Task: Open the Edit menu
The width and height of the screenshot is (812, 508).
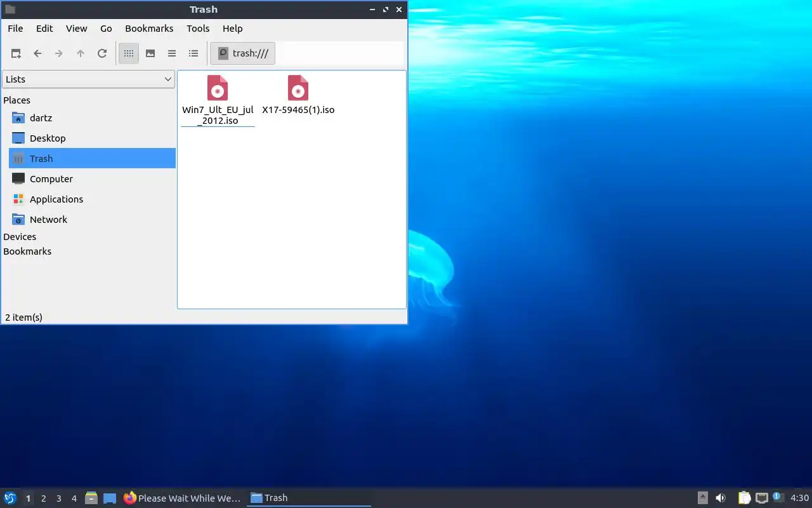Action: click(44, 29)
